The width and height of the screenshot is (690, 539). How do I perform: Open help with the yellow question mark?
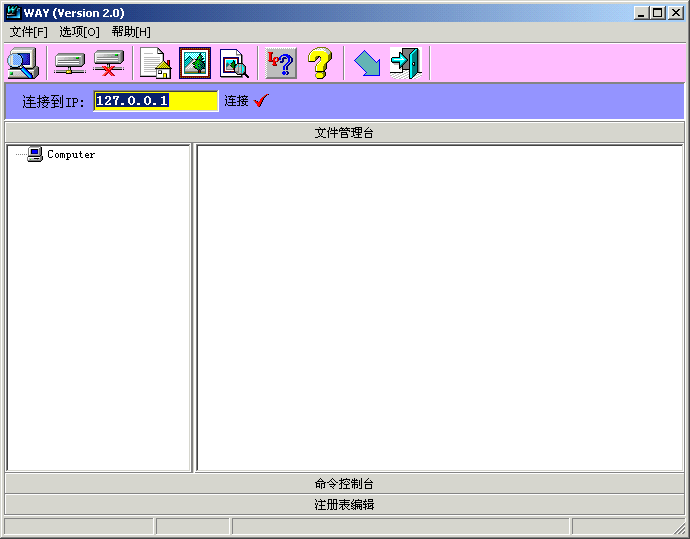tap(319, 63)
